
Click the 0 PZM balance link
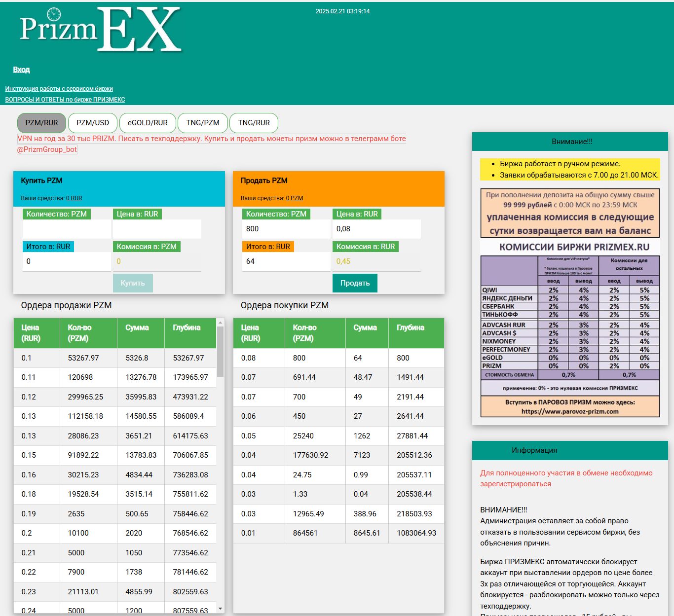pos(295,198)
